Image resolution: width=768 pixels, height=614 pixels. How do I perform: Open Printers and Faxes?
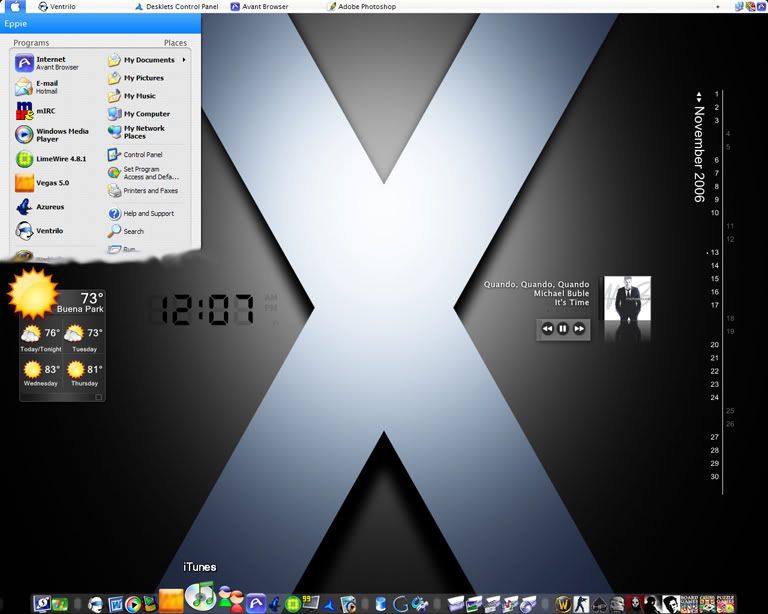tap(143, 190)
